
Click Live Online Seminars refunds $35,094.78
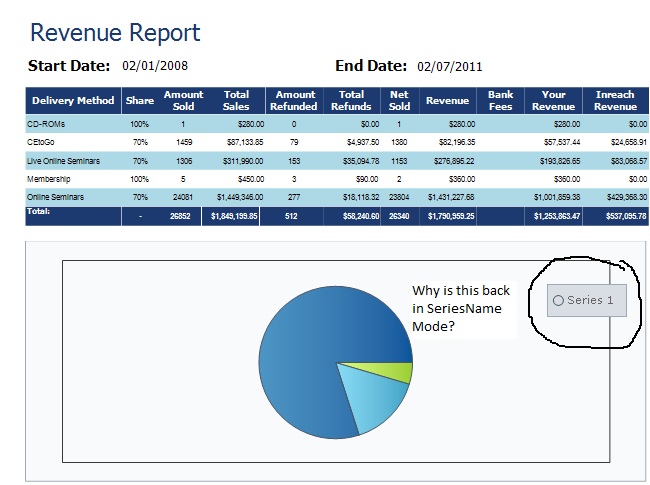coord(361,161)
